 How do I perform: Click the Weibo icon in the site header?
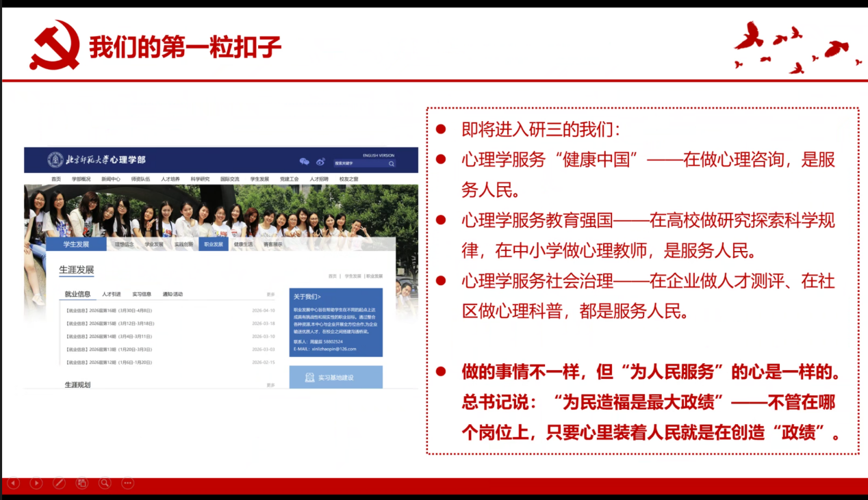coord(320,162)
